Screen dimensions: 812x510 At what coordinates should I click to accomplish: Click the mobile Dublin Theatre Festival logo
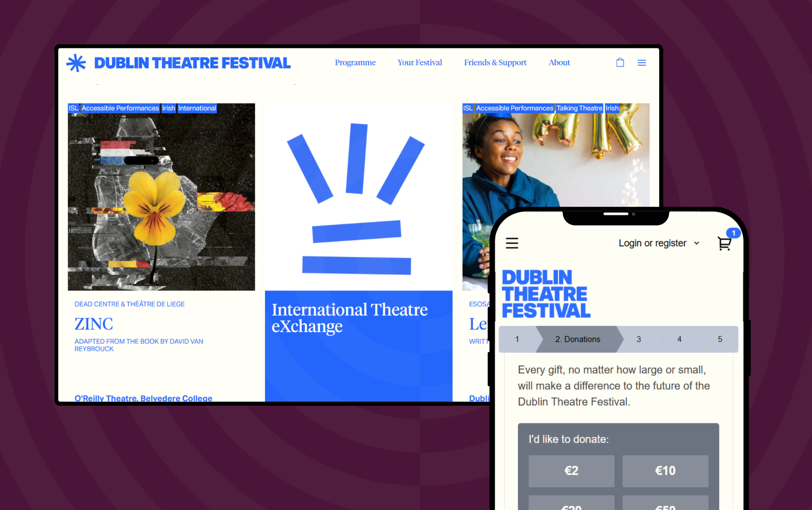(546, 294)
